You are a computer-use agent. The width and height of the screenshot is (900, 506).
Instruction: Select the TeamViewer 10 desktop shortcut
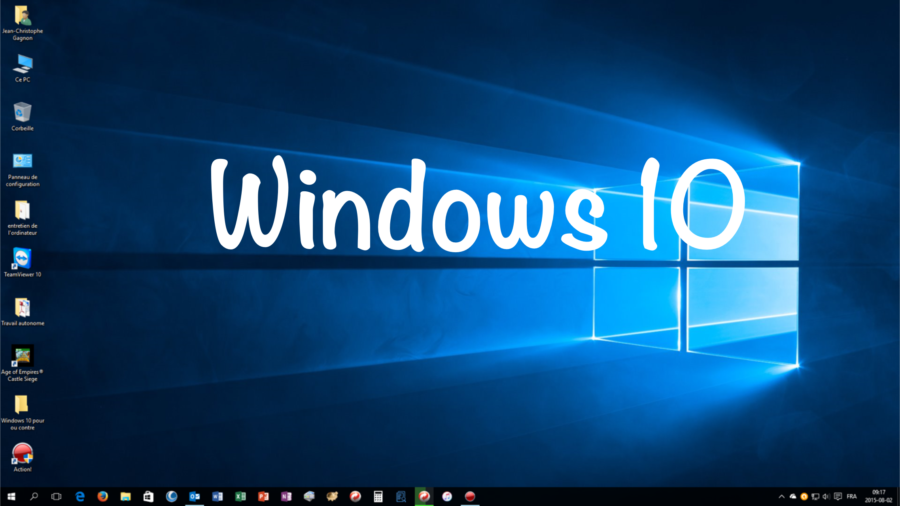click(x=22, y=262)
